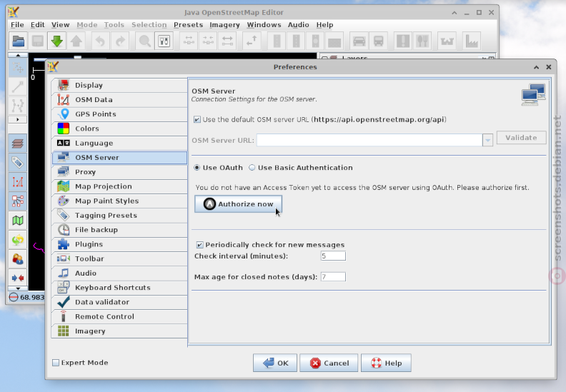Viewport: 566px width, 392px height.
Task: Select Display preferences category
Action: [x=119, y=85]
